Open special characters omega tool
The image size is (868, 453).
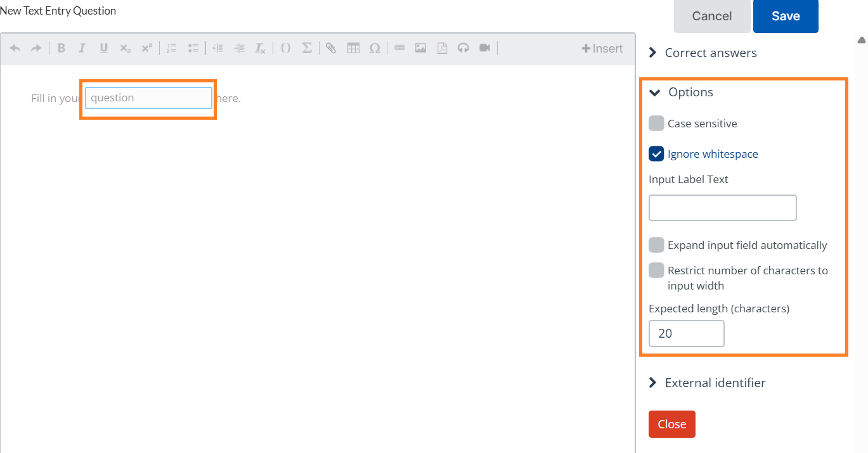coord(375,48)
